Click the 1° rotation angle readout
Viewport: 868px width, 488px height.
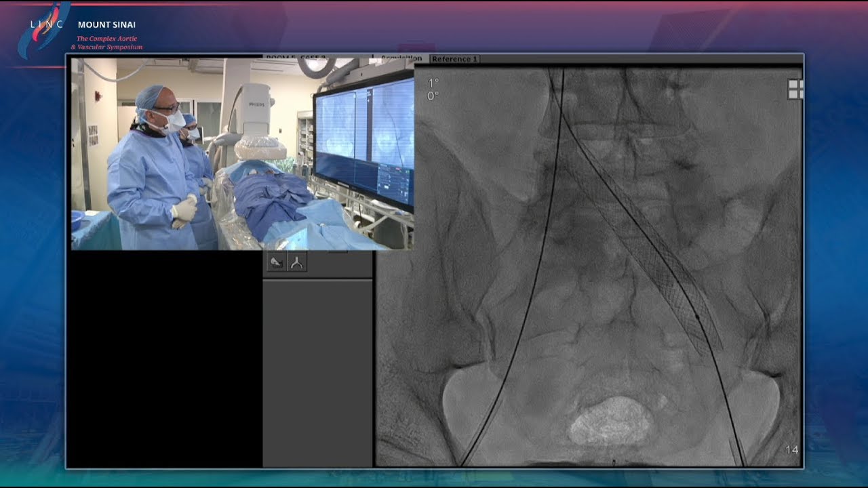tap(433, 83)
